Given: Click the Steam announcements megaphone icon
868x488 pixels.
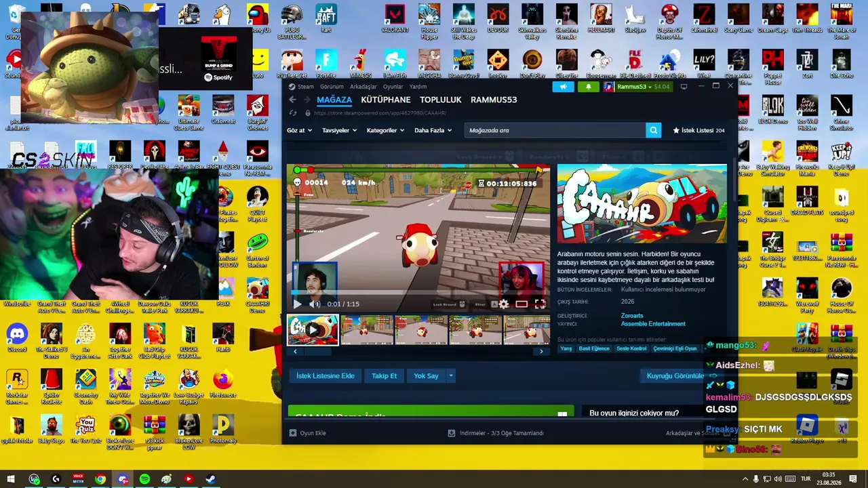Looking at the screenshot, I should pyautogui.click(x=563, y=87).
